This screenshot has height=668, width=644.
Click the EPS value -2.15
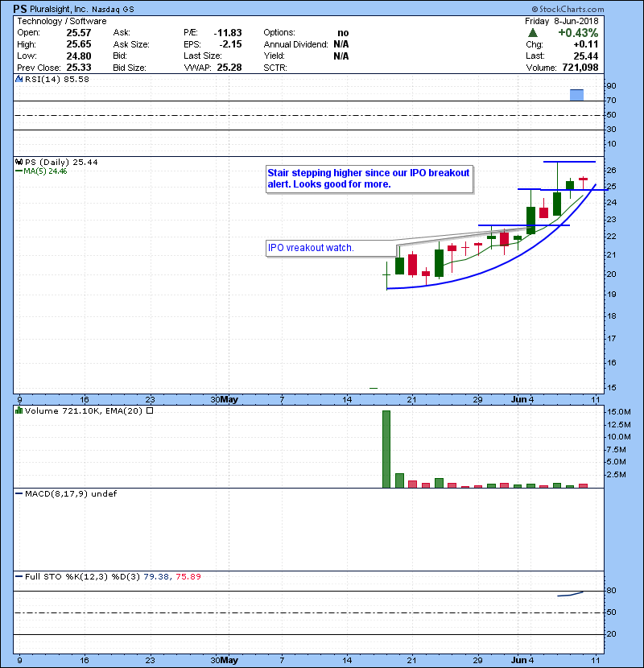(x=230, y=44)
